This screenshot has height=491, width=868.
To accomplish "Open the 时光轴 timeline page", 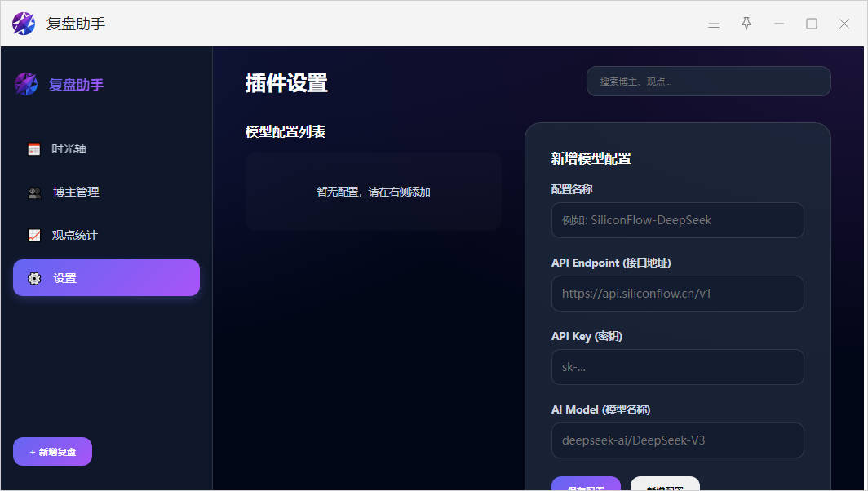I will (x=69, y=149).
